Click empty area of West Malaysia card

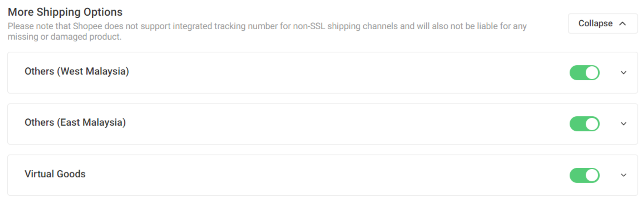(x=334, y=73)
